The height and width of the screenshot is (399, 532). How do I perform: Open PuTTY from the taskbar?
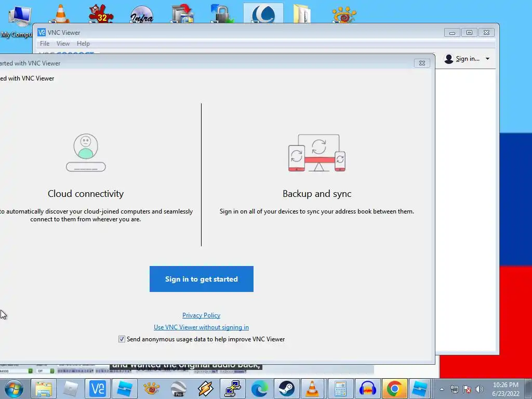click(232, 389)
